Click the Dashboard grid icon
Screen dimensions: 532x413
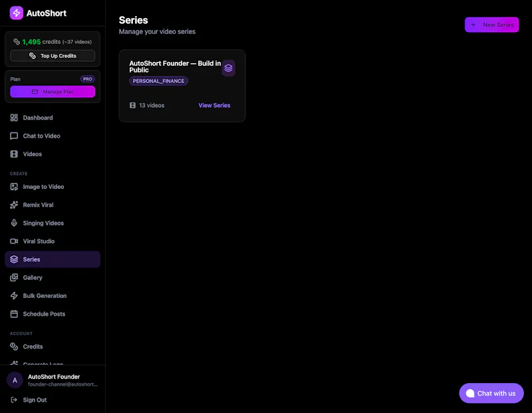click(x=14, y=118)
